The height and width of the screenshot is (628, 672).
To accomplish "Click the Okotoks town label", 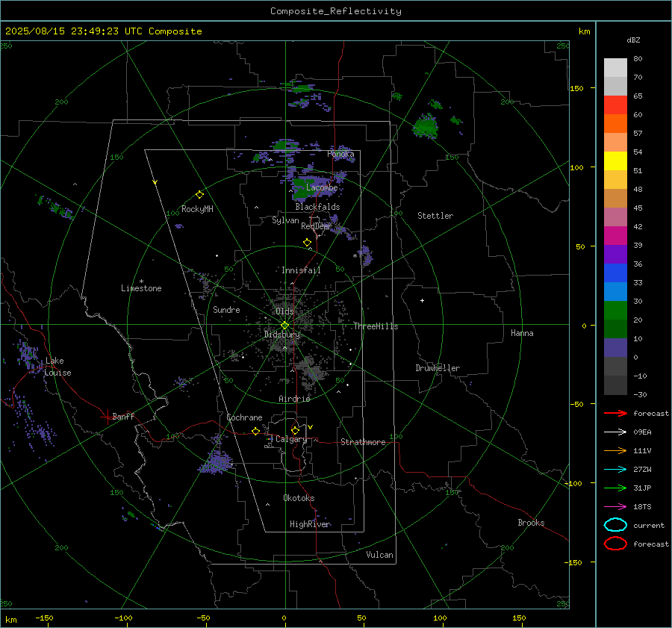I will [299, 498].
